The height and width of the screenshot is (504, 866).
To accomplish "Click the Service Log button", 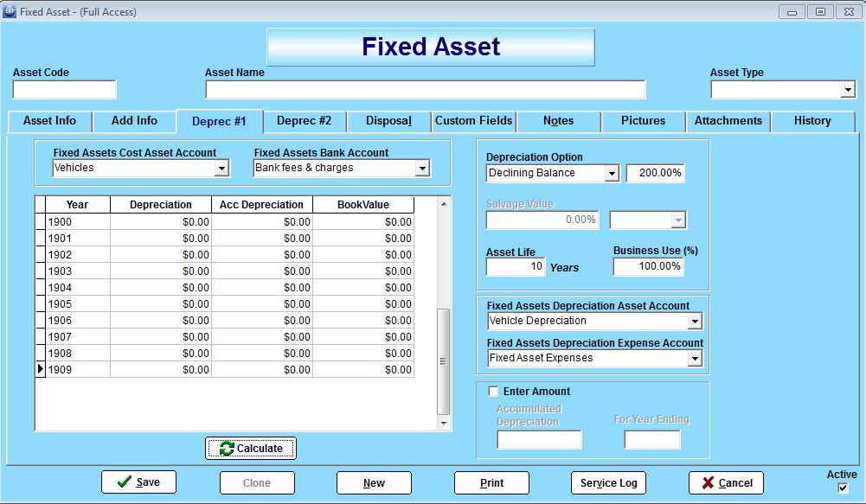I will [x=608, y=482].
